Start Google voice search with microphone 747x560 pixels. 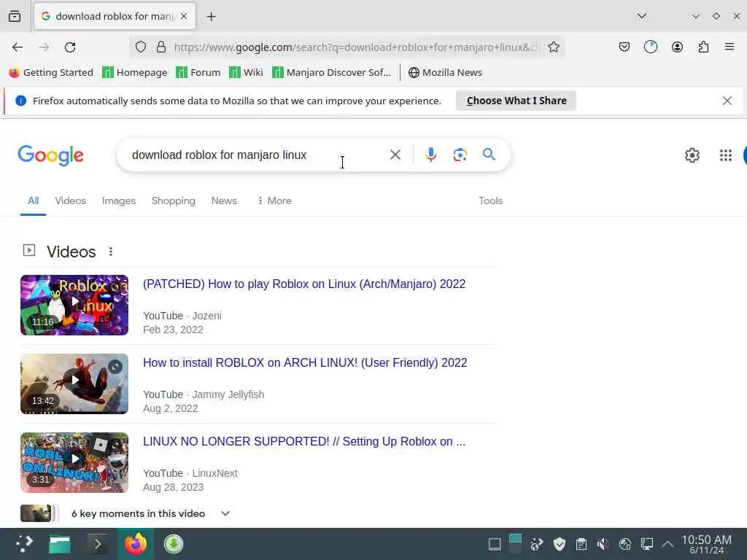[x=430, y=155]
